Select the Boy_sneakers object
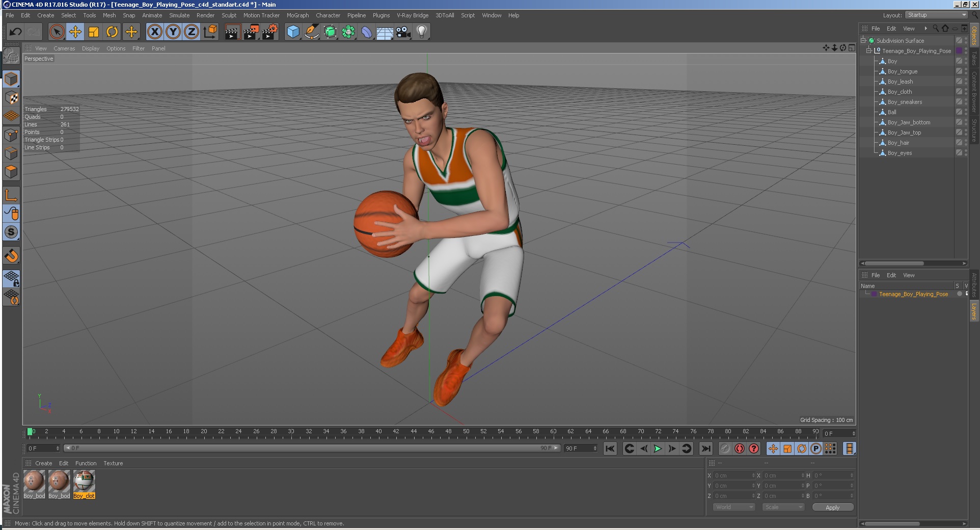Viewport: 980px width, 530px height. pos(905,102)
